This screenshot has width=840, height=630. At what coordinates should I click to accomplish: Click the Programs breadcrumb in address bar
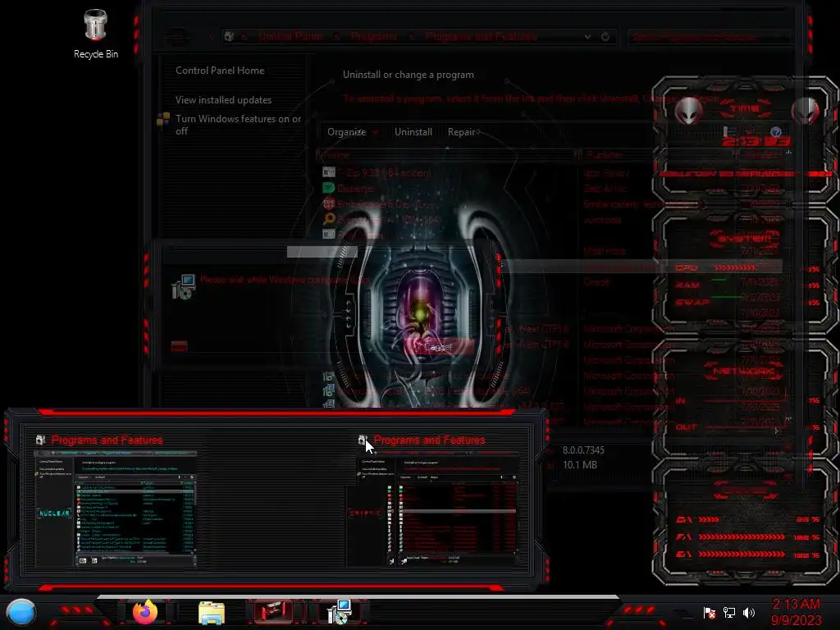pos(374,36)
